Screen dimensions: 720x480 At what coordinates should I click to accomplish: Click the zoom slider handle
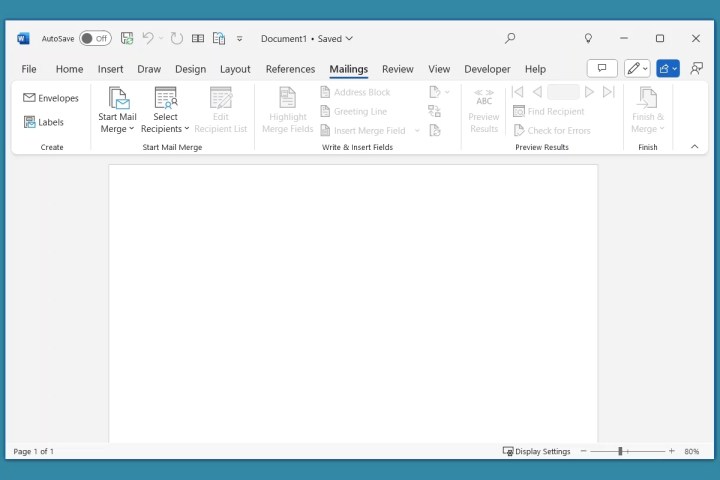620,451
